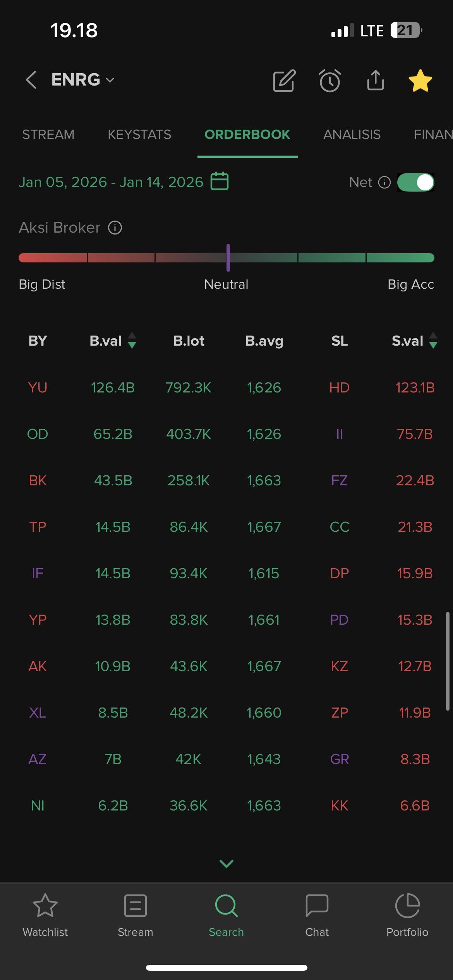453x980 pixels.
Task: Open the note edit pencil icon
Action: coord(284,81)
